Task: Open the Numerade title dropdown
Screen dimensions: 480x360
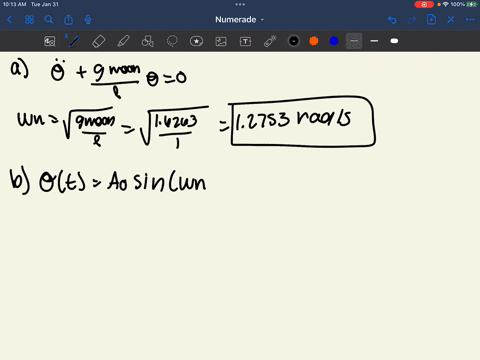Action: 239,20
